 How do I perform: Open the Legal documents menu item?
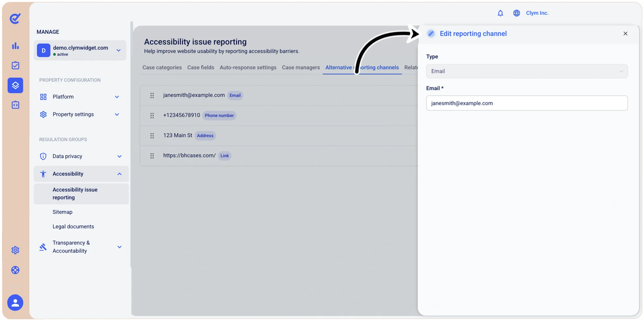73,227
